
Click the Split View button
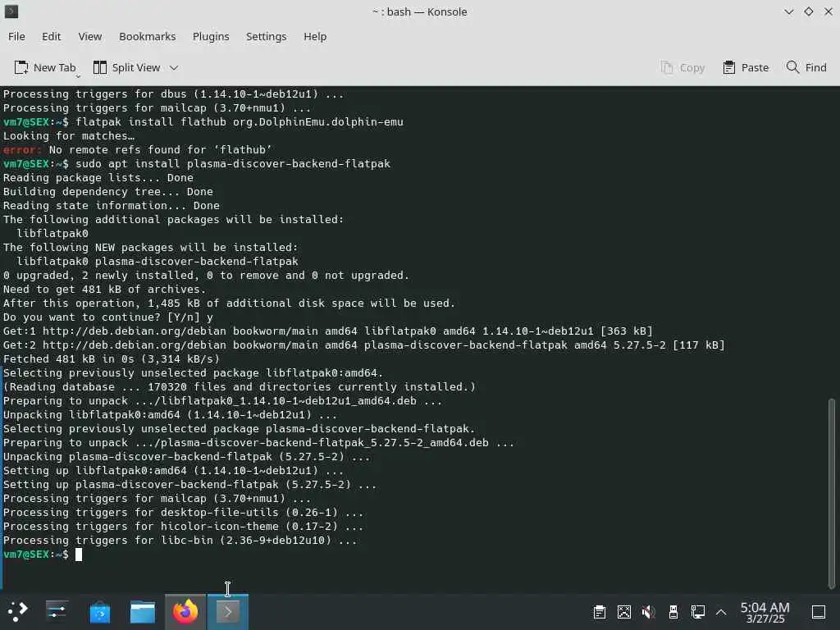point(127,67)
